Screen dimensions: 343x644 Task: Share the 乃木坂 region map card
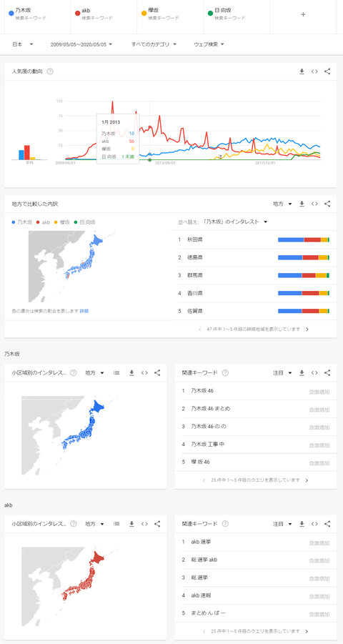pyautogui.click(x=157, y=373)
